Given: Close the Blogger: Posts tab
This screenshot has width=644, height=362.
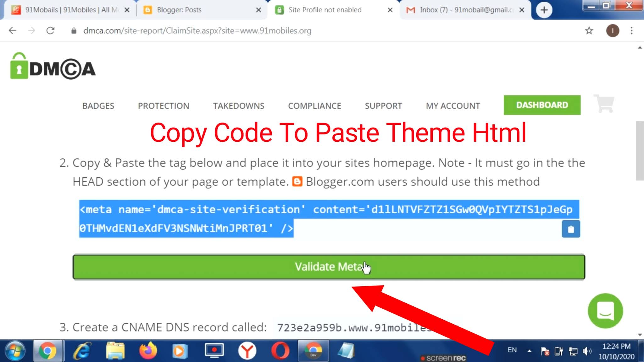Looking at the screenshot, I should click(258, 10).
